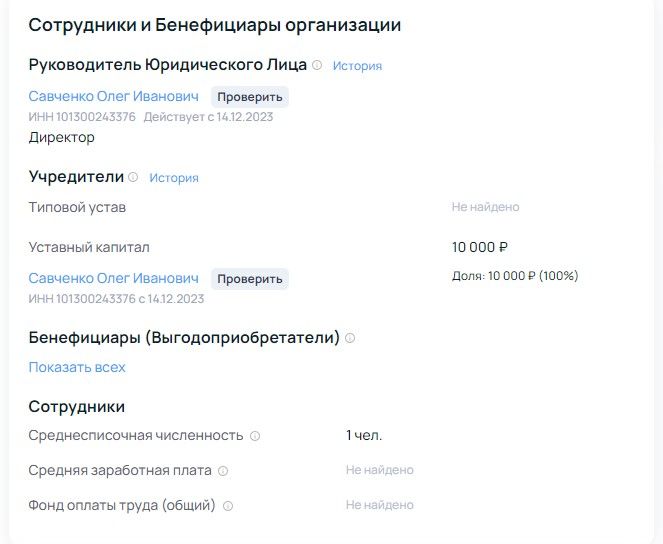663x544 pixels.
Task: Open founder Савченко Олег Иванович link under Уставный капитал
Action: coord(113,278)
